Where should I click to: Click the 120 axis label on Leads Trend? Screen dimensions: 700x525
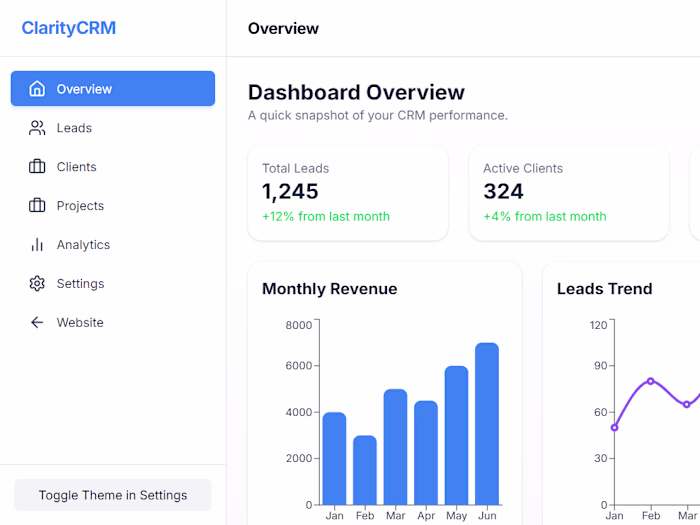coord(598,325)
